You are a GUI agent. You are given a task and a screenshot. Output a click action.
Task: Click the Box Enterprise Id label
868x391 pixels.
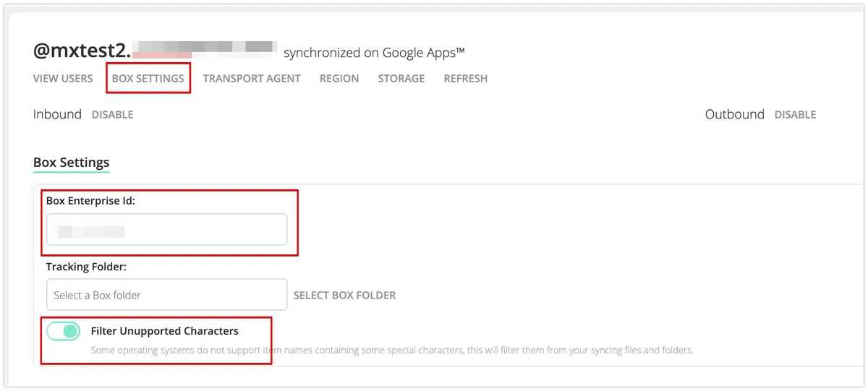point(90,201)
